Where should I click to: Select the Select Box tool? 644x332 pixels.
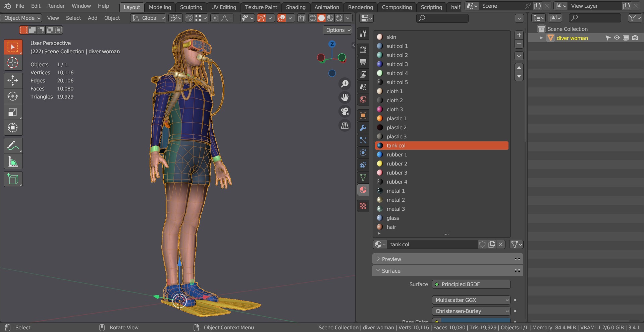click(x=13, y=47)
